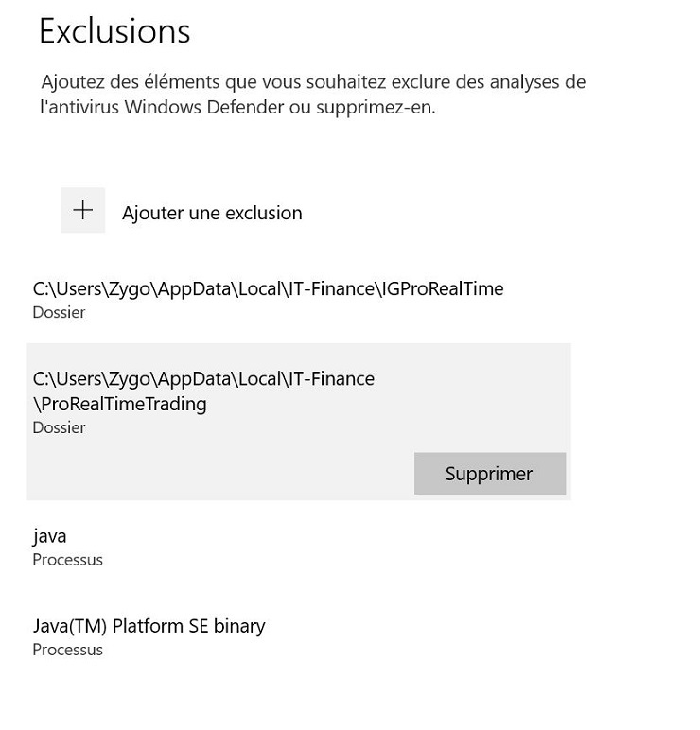700x730 pixels.
Task: Click "Dossier" label under IGProRealTime path
Action: (x=59, y=312)
